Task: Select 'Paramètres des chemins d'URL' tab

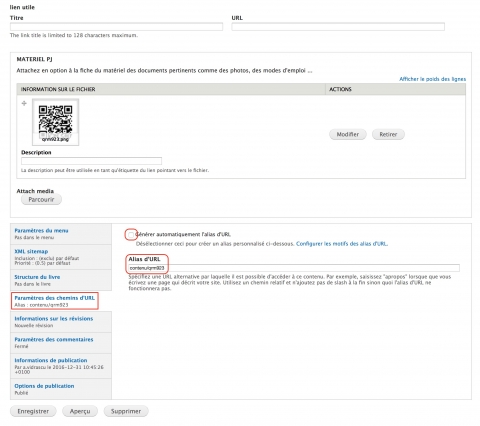Action: (x=54, y=298)
